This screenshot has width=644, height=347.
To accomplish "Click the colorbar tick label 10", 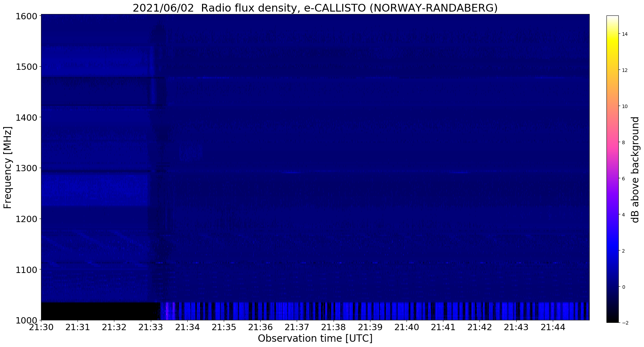I will pos(625,106).
